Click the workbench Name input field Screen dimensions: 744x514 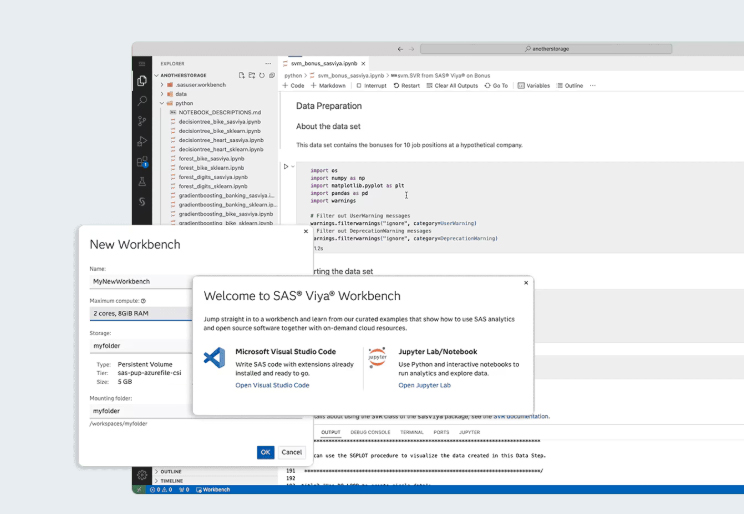coord(140,282)
